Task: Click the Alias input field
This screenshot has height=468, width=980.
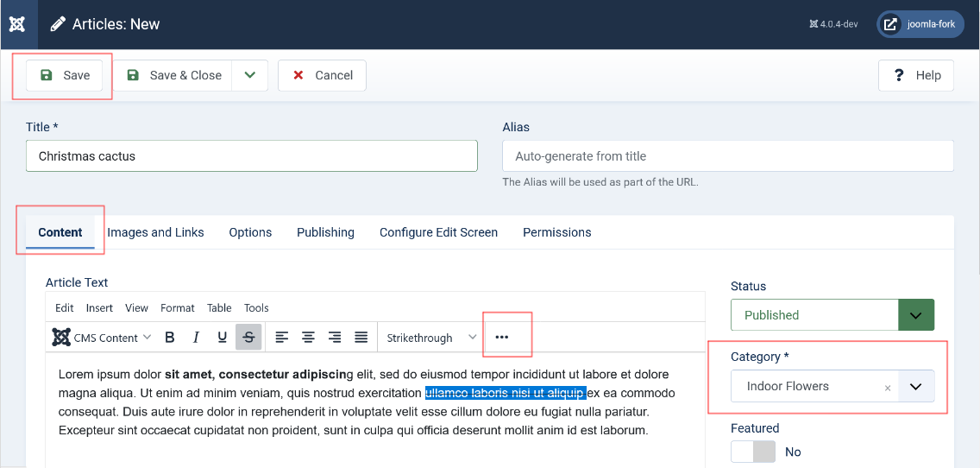Action: click(727, 156)
